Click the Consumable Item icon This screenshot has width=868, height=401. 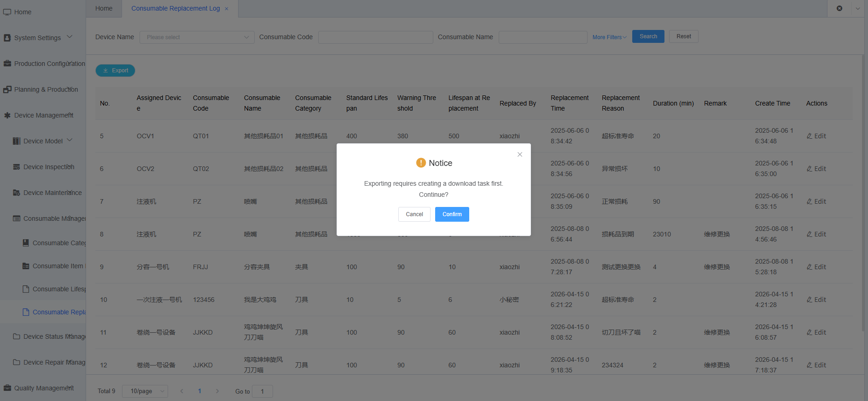[26, 266]
